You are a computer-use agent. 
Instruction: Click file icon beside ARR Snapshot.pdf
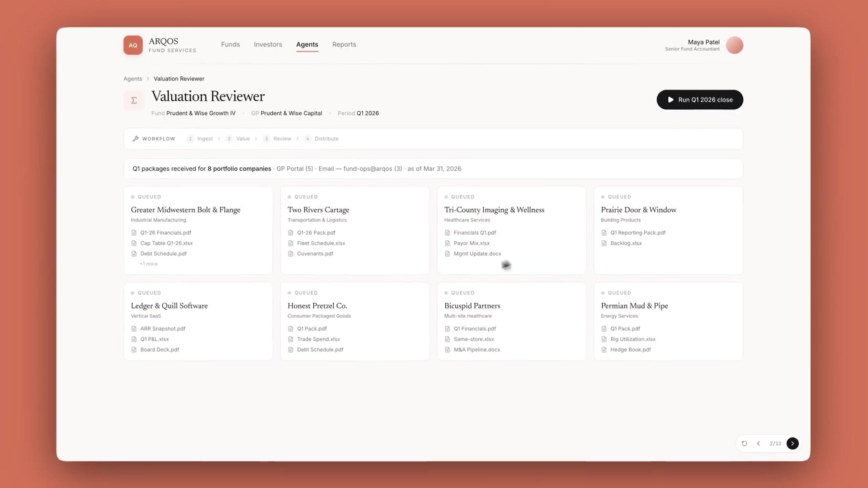click(x=134, y=328)
